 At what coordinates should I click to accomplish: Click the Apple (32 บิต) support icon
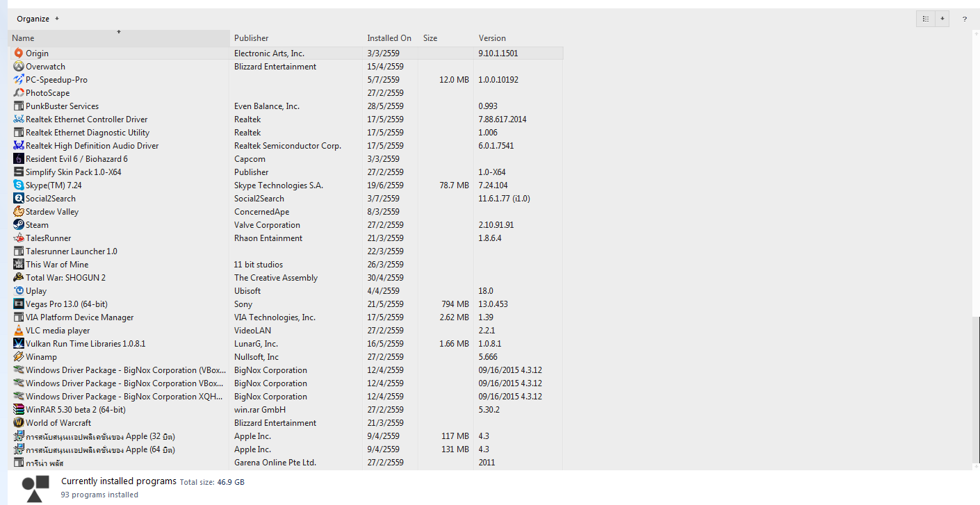coord(19,436)
